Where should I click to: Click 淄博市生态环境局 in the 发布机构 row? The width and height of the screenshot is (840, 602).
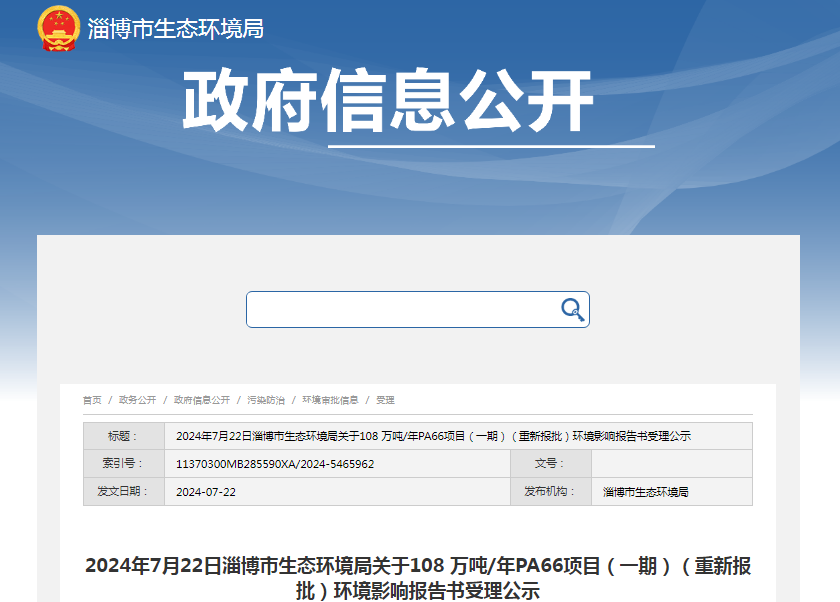(646, 492)
